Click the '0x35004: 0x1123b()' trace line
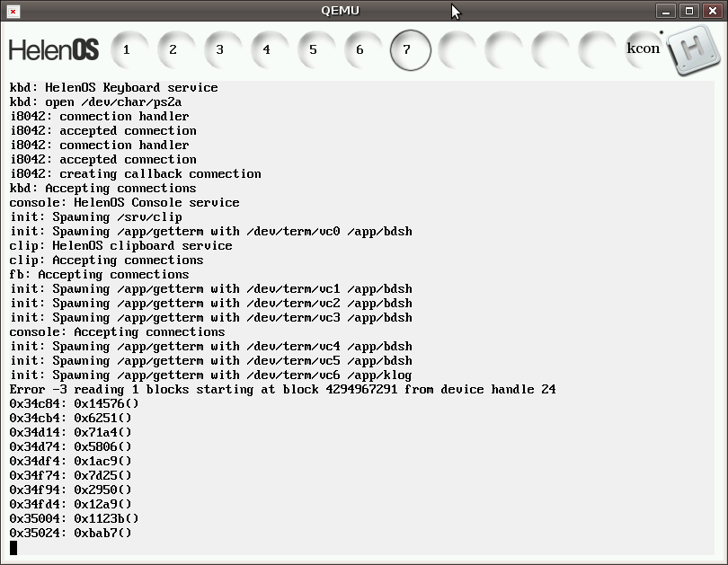 click(x=75, y=519)
